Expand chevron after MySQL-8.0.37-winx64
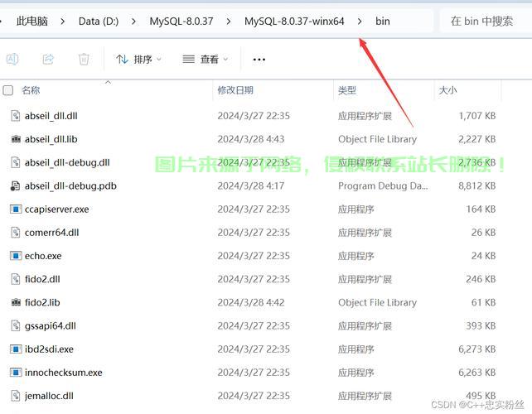Image resolution: width=532 pixels, height=414 pixels. (x=360, y=22)
